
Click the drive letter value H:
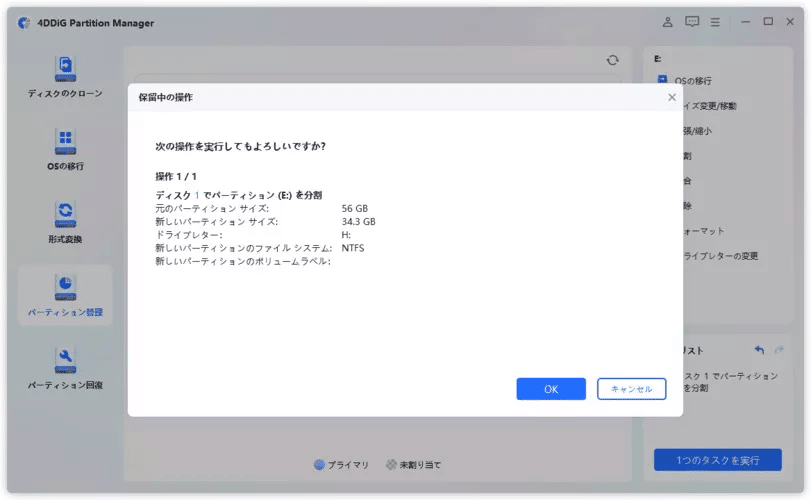[x=346, y=235]
